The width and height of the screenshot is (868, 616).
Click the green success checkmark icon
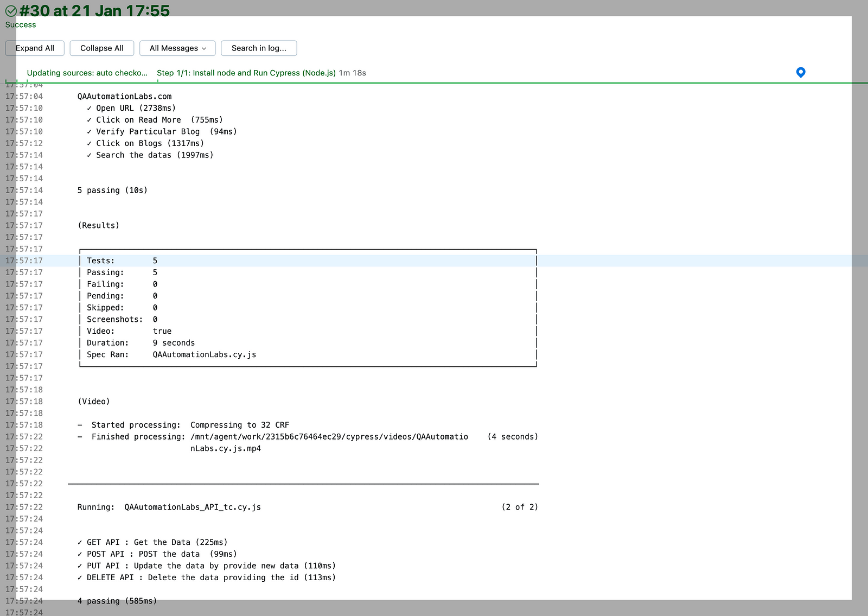(11, 11)
